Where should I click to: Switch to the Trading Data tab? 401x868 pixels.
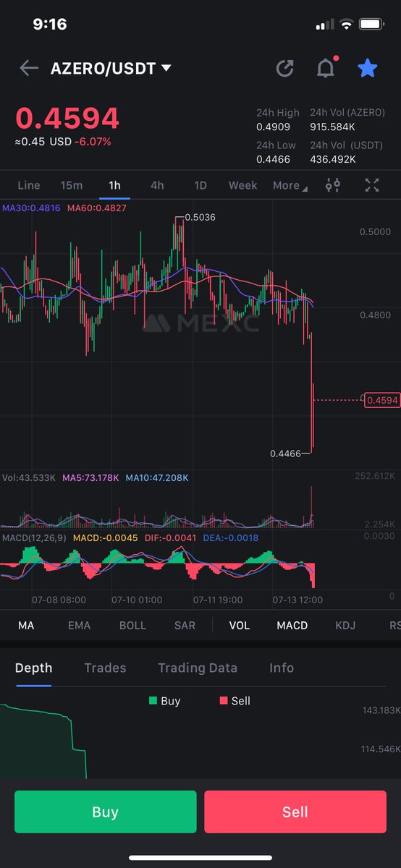tap(198, 668)
